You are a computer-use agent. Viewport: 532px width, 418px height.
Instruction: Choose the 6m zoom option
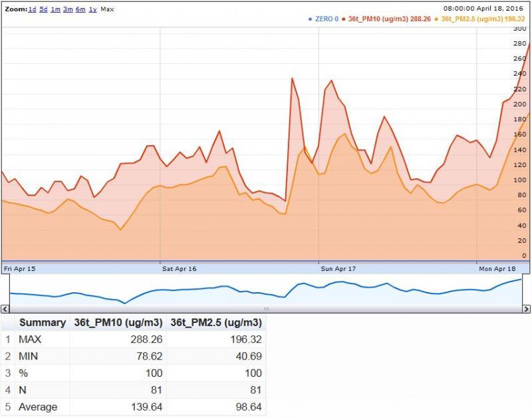(80, 10)
